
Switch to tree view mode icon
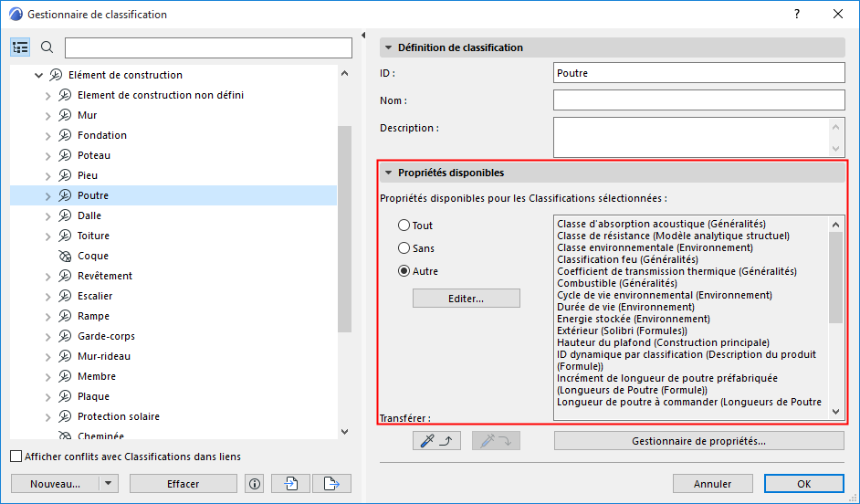(x=20, y=47)
